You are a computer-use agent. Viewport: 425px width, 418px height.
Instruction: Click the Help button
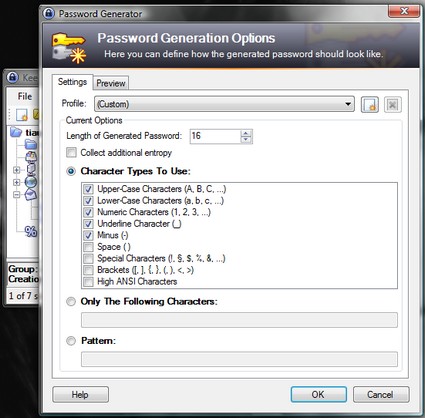[80, 395]
